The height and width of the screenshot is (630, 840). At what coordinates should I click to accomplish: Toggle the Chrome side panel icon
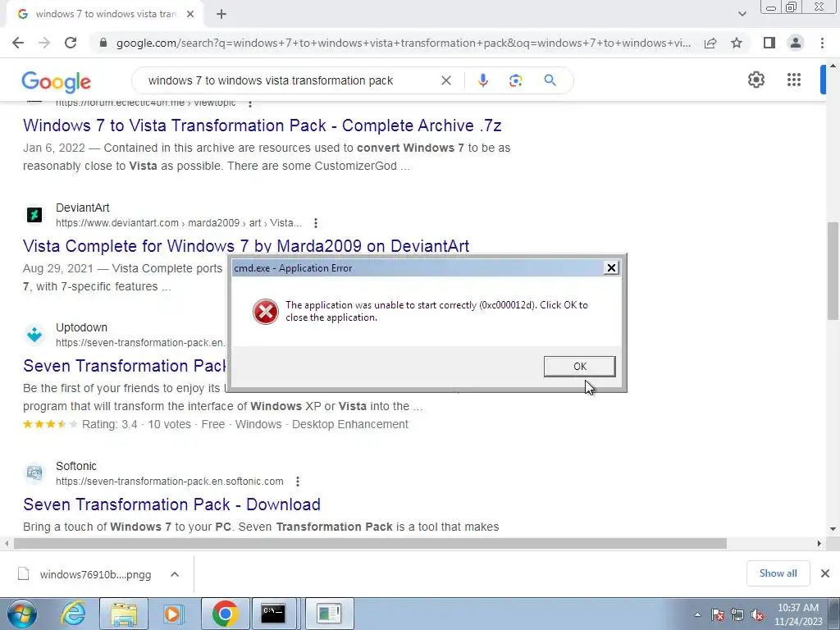point(769,43)
